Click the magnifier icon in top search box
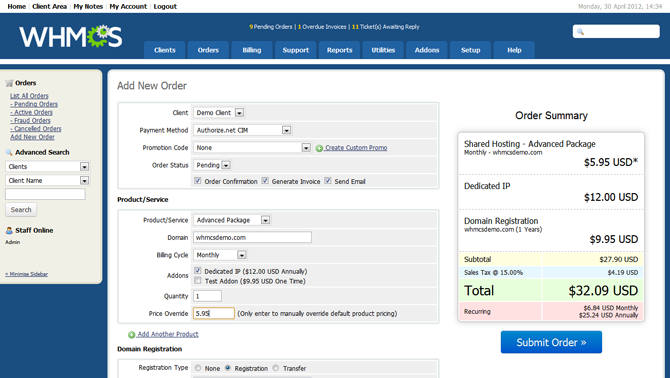Screen dimensions: 670x378 [580, 32]
